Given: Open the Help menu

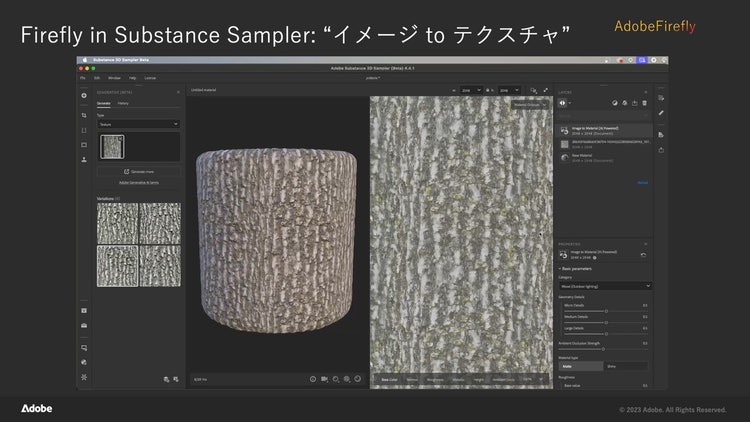Looking at the screenshot, I should (x=132, y=78).
